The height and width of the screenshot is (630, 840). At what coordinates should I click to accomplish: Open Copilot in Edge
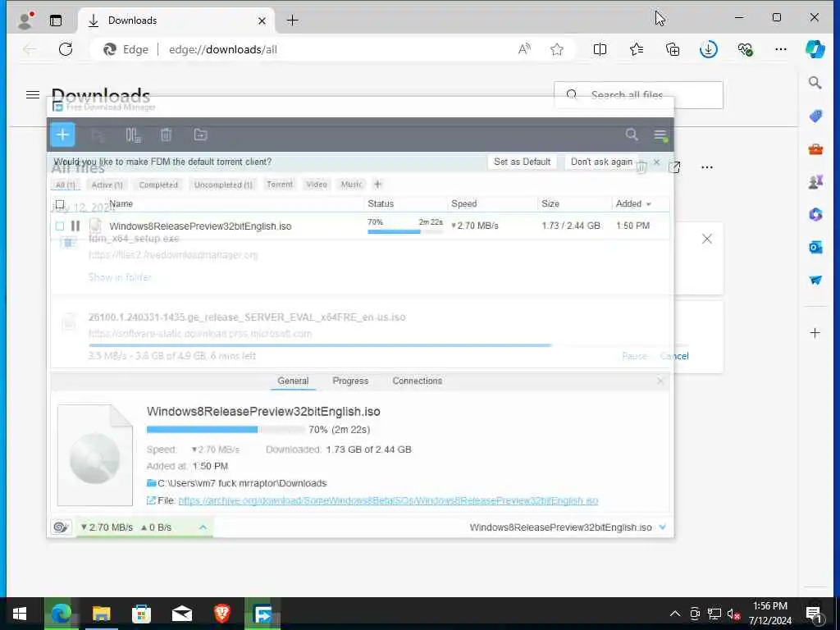[x=815, y=49]
